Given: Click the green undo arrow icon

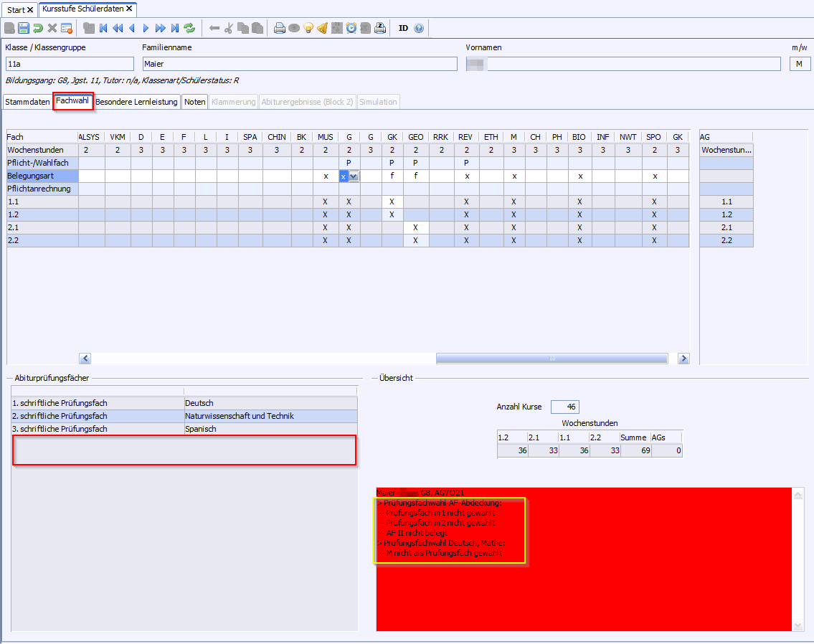Looking at the screenshot, I should click(x=38, y=28).
